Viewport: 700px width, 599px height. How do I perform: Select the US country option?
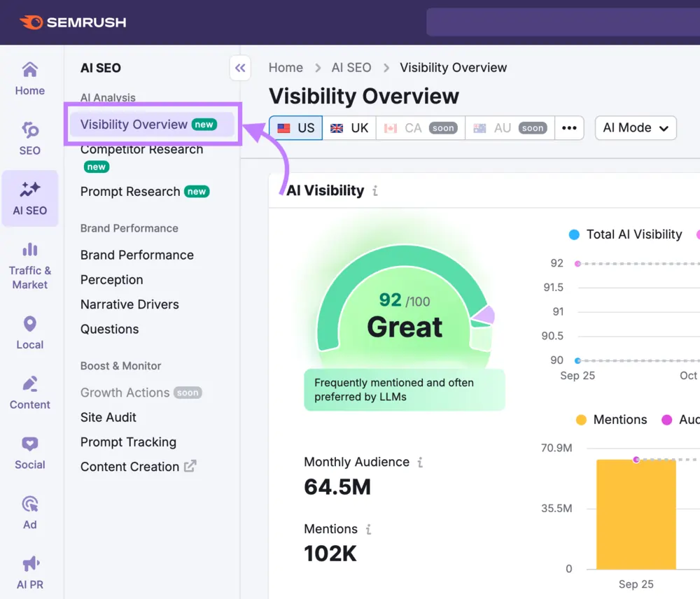(295, 128)
